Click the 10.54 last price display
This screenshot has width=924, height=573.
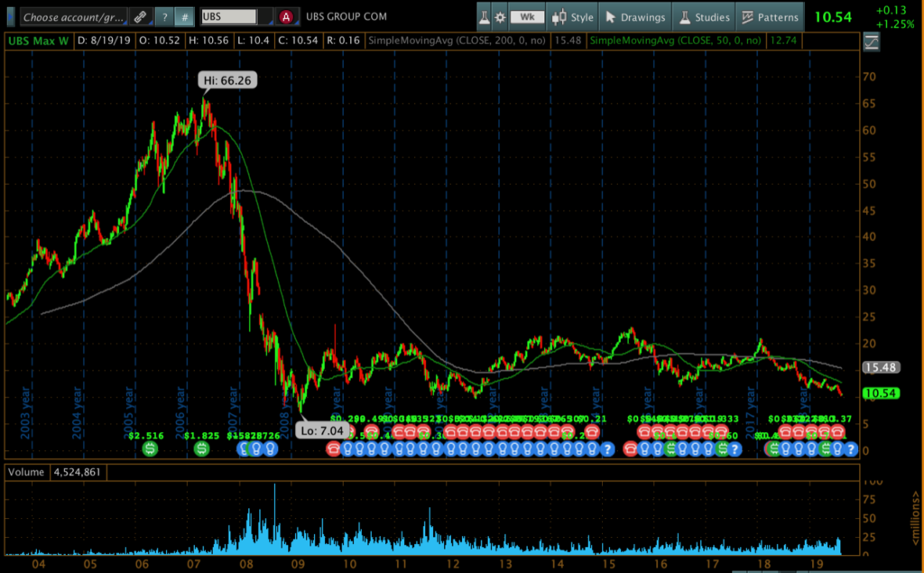pos(833,17)
